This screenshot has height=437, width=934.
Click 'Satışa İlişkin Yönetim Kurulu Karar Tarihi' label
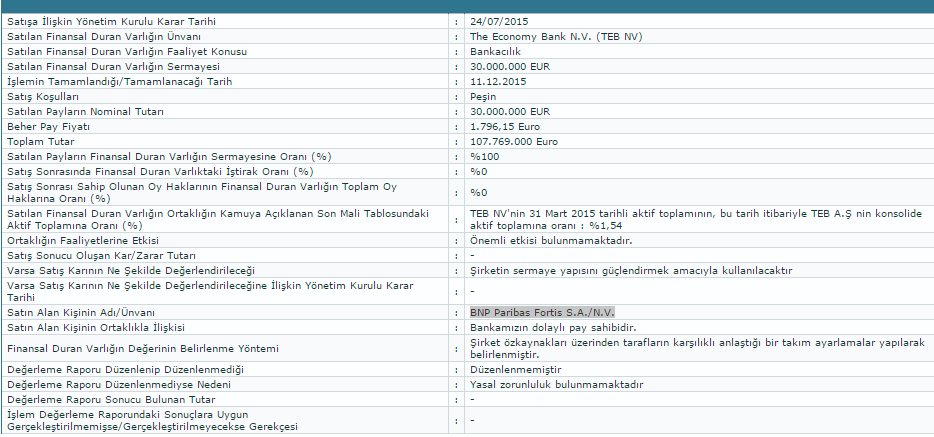tap(111, 21)
